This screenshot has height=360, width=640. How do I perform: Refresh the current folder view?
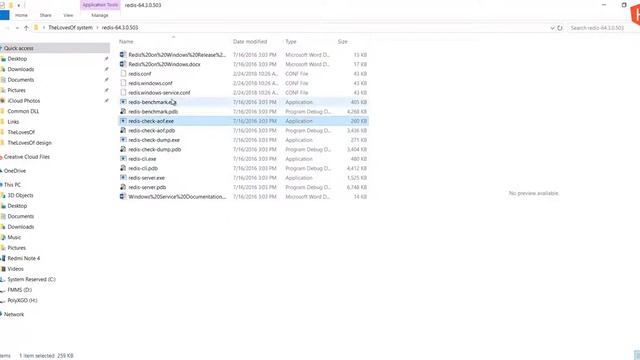(x=560, y=28)
